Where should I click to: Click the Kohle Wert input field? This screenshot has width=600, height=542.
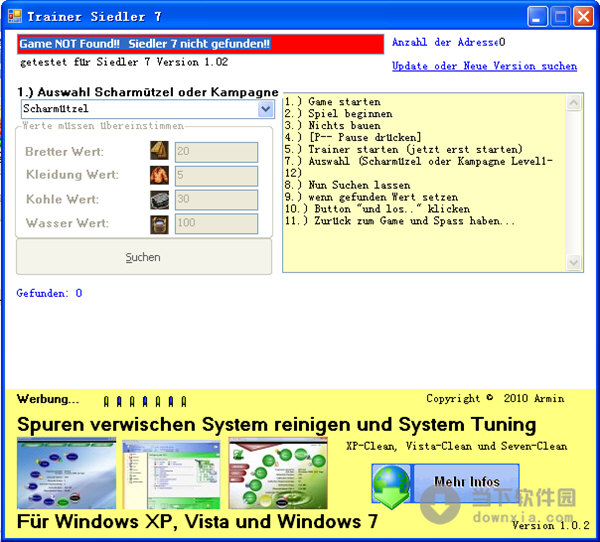[x=216, y=200]
